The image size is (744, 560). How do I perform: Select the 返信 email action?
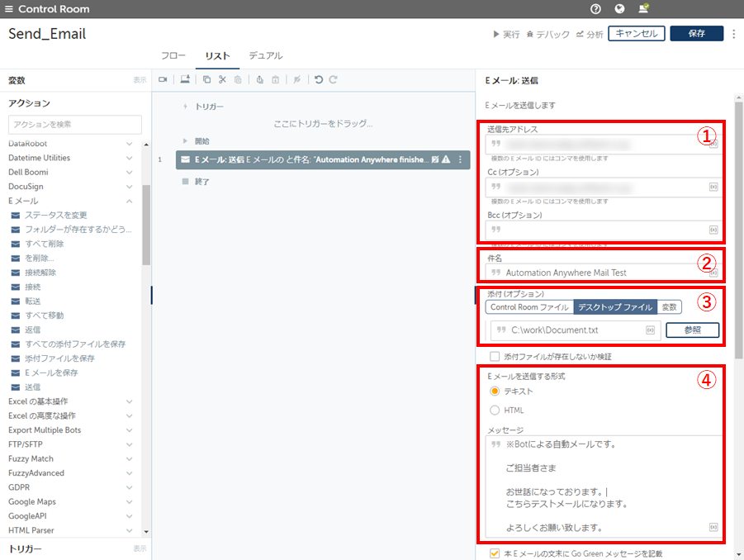33,330
